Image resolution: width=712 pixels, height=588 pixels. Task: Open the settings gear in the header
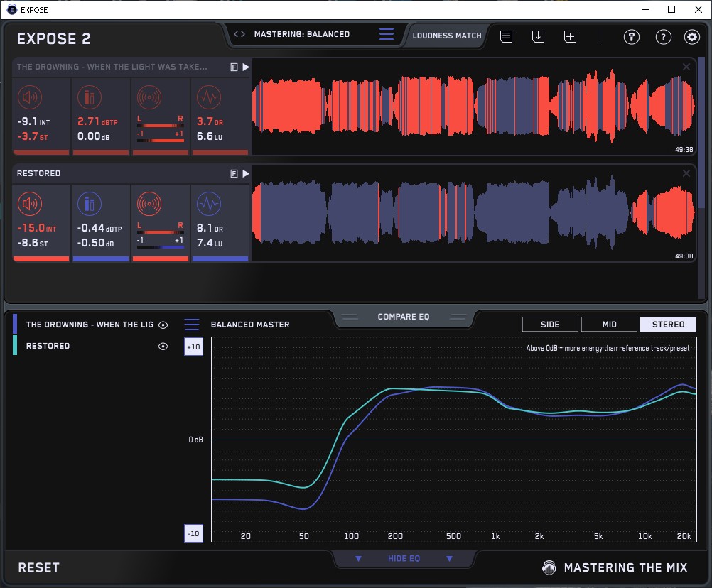(691, 37)
